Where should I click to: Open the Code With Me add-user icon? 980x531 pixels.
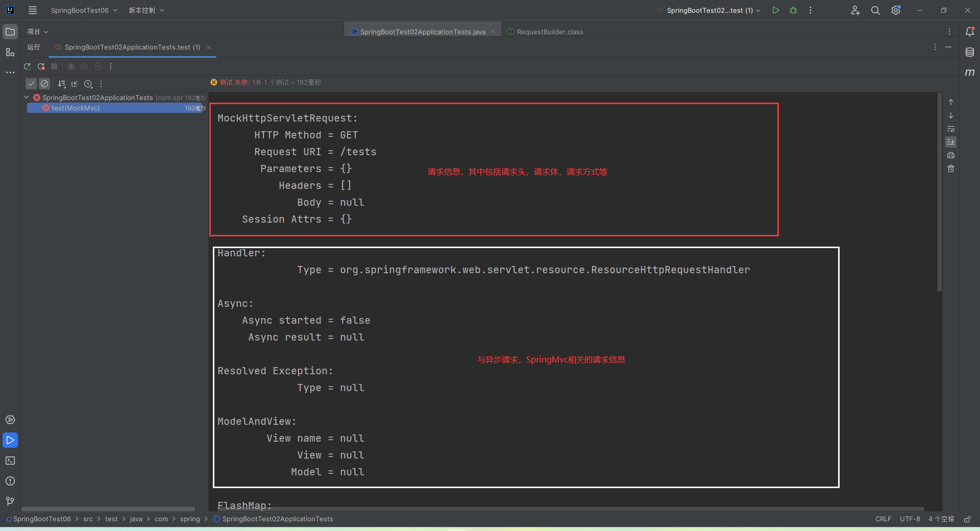pos(855,10)
